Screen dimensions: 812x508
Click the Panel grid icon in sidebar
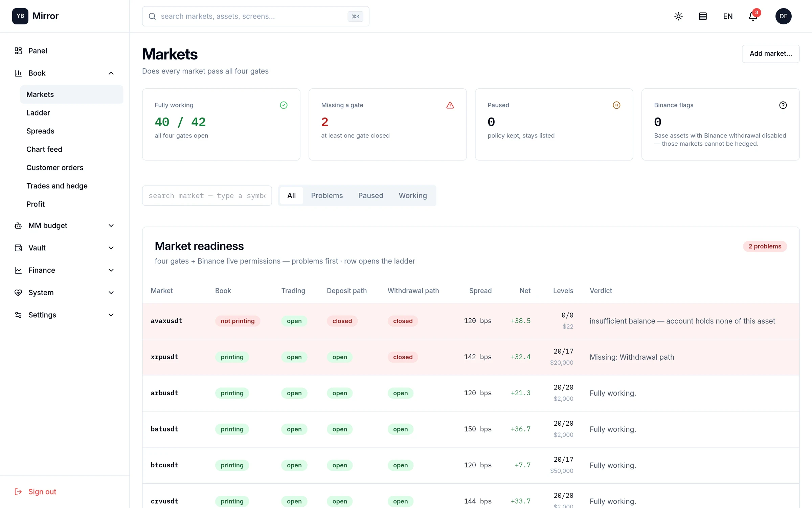tap(18, 51)
